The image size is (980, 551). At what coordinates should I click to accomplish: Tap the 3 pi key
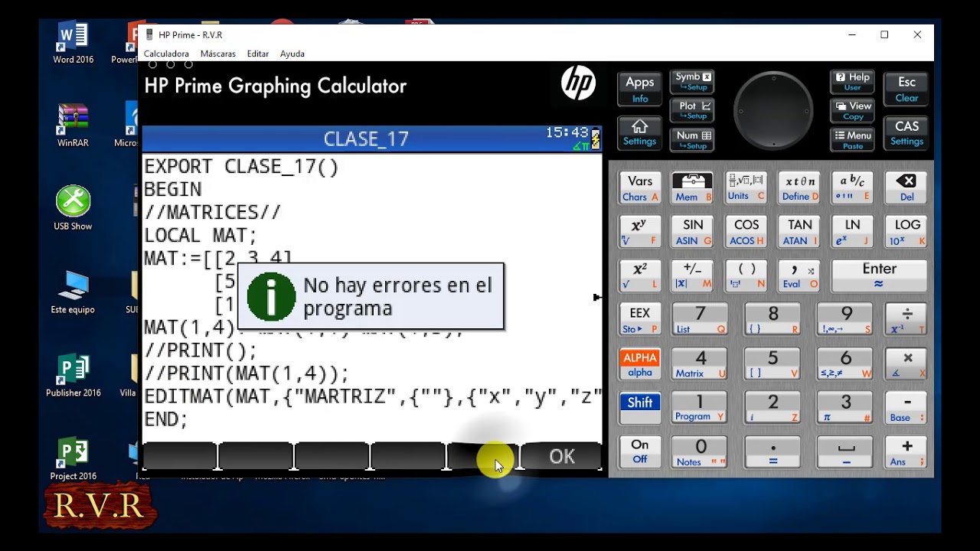click(x=845, y=409)
